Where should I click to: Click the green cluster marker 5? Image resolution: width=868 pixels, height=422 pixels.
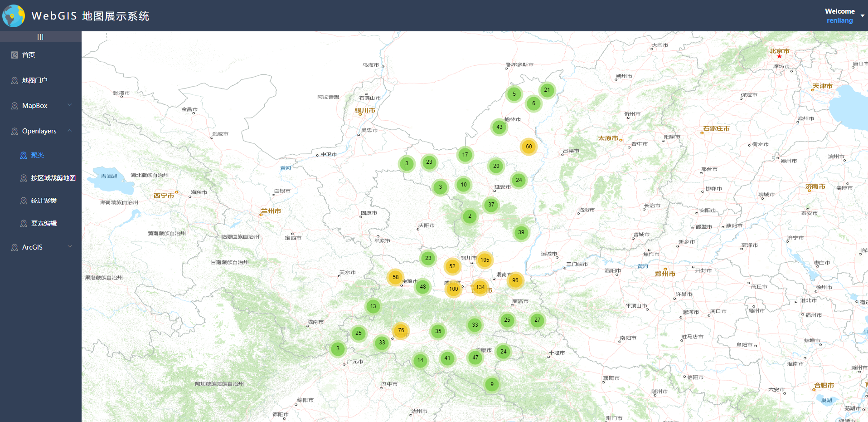point(514,94)
